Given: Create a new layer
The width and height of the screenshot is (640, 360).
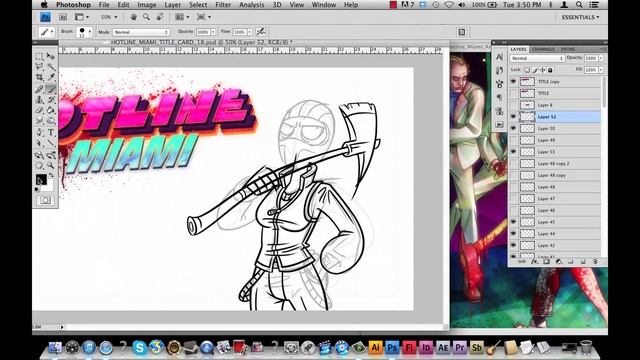Looking at the screenshot, I should (583, 261).
